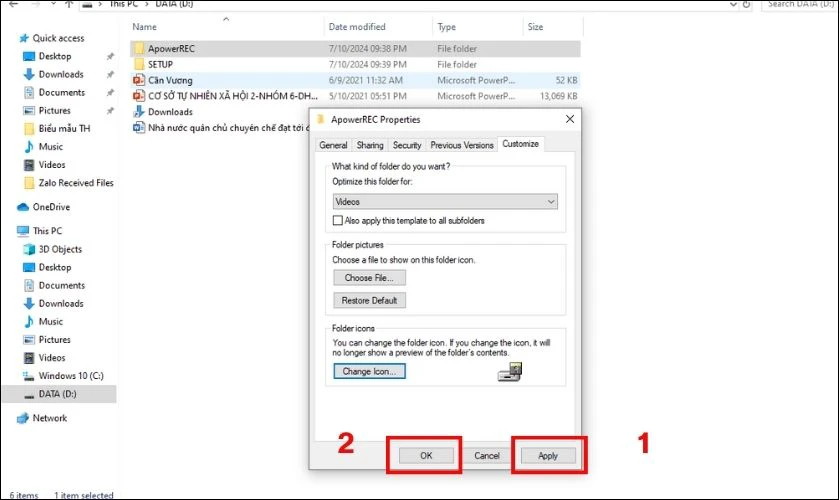Click the Documents icon under This PC
The width and height of the screenshot is (840, 500).
pyautogui.click(x=29, y=286)
